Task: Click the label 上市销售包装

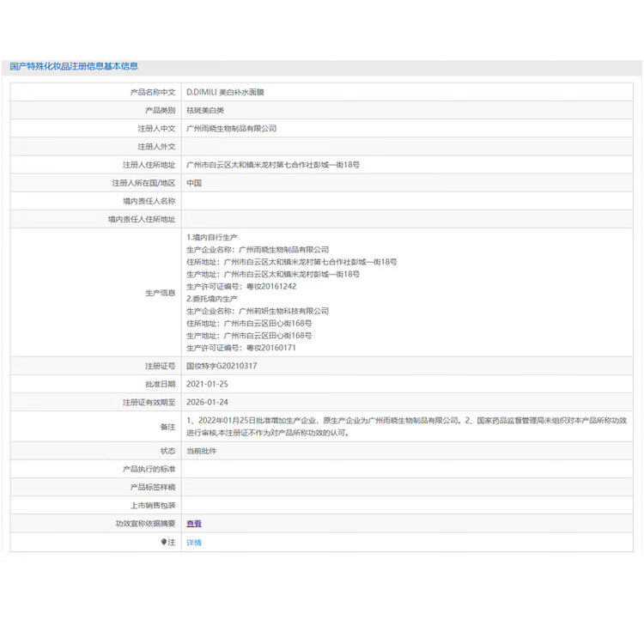Action: pos(153,505)
